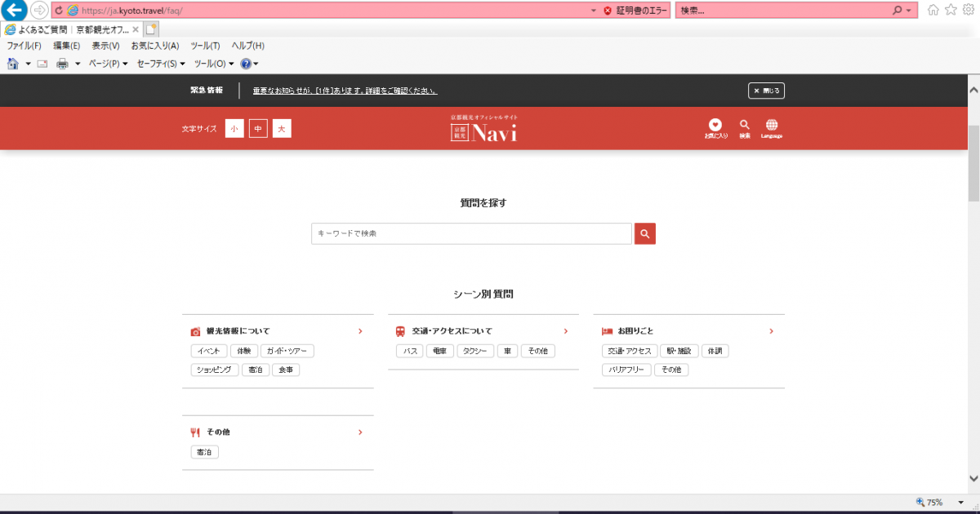980x514 pixels.
Task: Click the バス tag button
Action: (409, 351)
